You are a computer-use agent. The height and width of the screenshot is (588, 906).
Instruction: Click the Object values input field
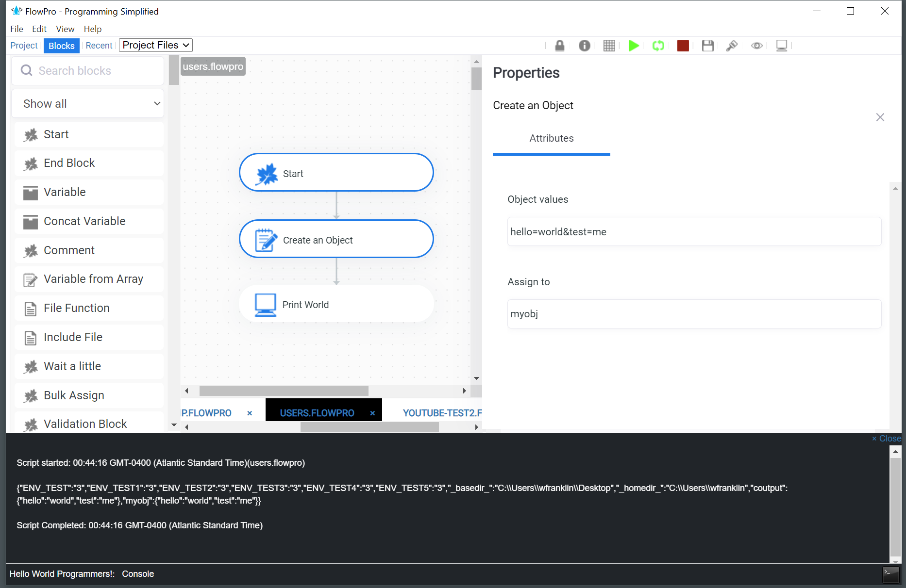(694, 231)
